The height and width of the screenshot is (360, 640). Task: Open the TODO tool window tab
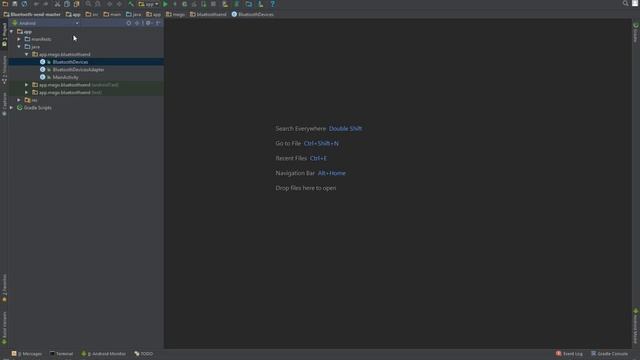(x=144, y=354)
